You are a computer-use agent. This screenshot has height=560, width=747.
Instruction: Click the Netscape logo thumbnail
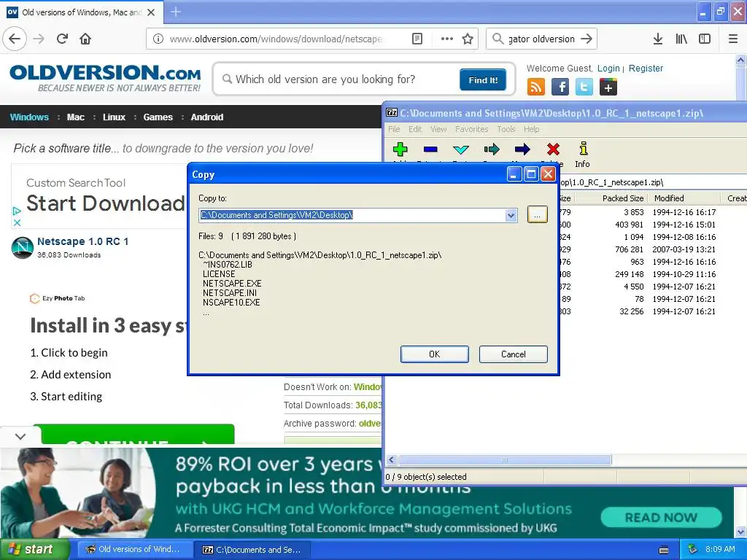(23, 248)
